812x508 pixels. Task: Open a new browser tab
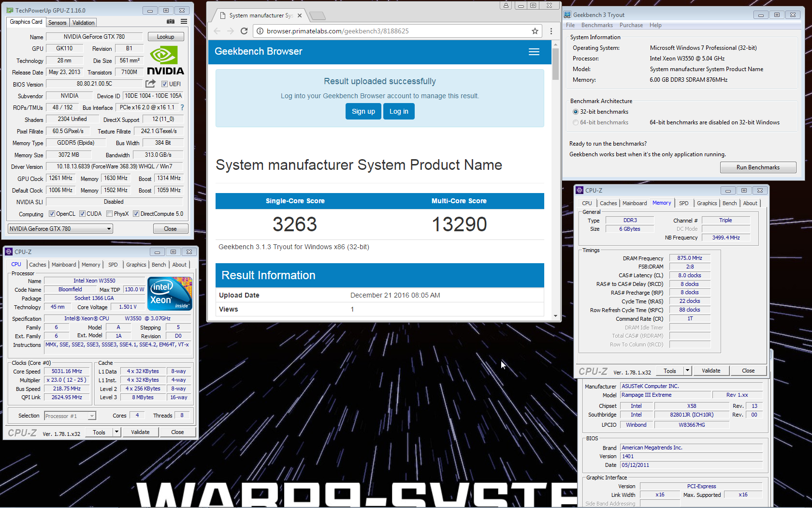tap(318, 16)
